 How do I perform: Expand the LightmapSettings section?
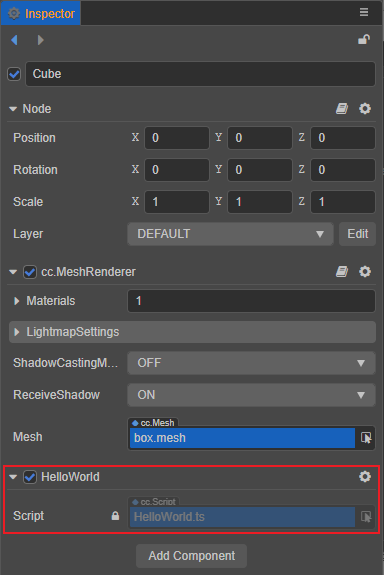pos(192,332)
